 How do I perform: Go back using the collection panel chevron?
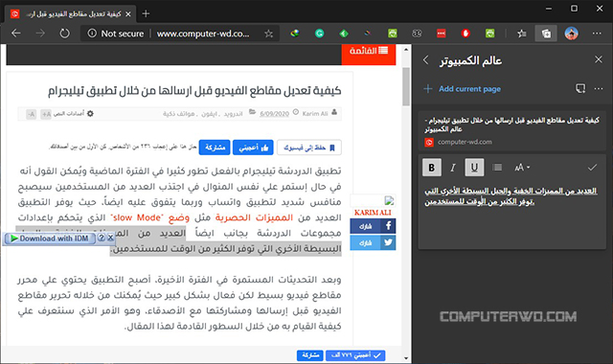(x=426, y=60)
